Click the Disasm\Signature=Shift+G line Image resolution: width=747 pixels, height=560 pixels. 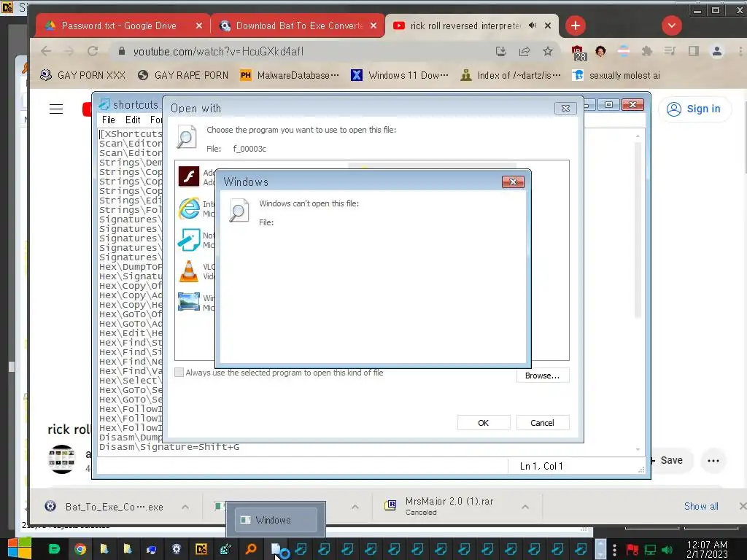tap(169, 447)
